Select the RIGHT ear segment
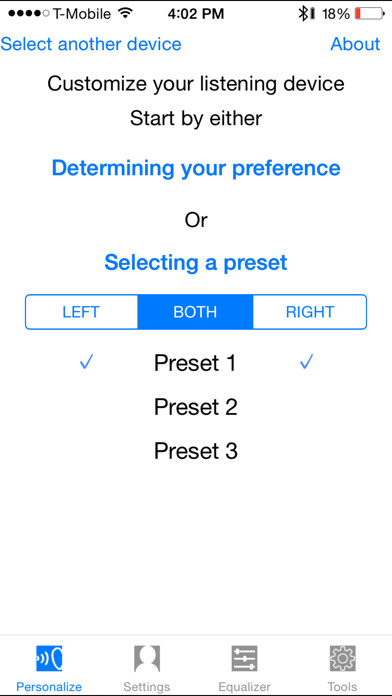The width and height of the screenshot is (392, 696). click(310, 312)
